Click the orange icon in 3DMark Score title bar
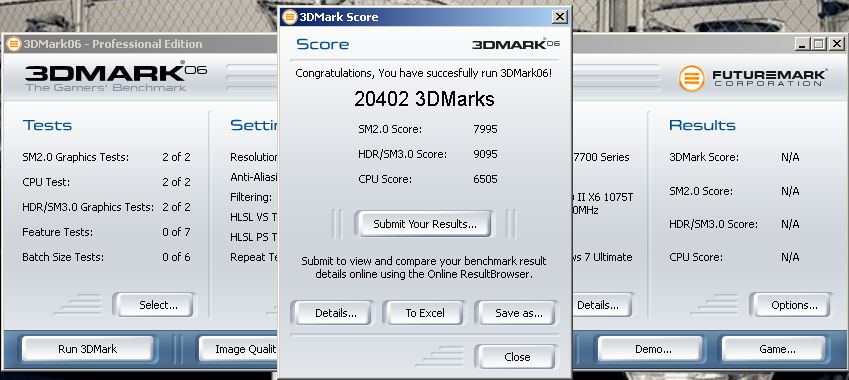 coord(290,17)
